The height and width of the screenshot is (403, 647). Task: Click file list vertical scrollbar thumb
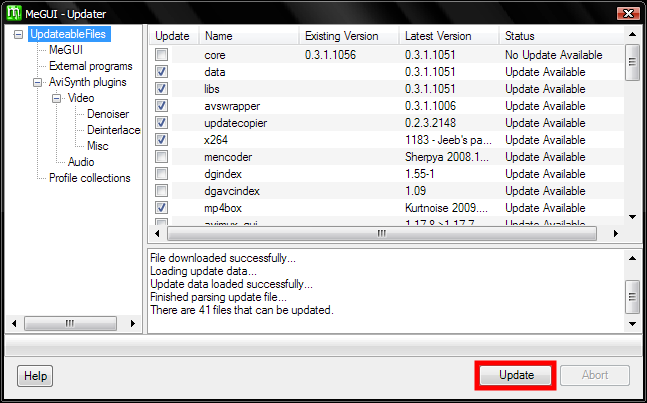(632, 62)
